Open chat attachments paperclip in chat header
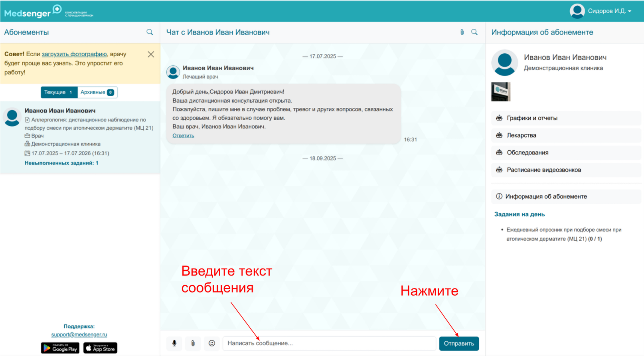Viewport: 644px width, 356px height. pos(462,32)
